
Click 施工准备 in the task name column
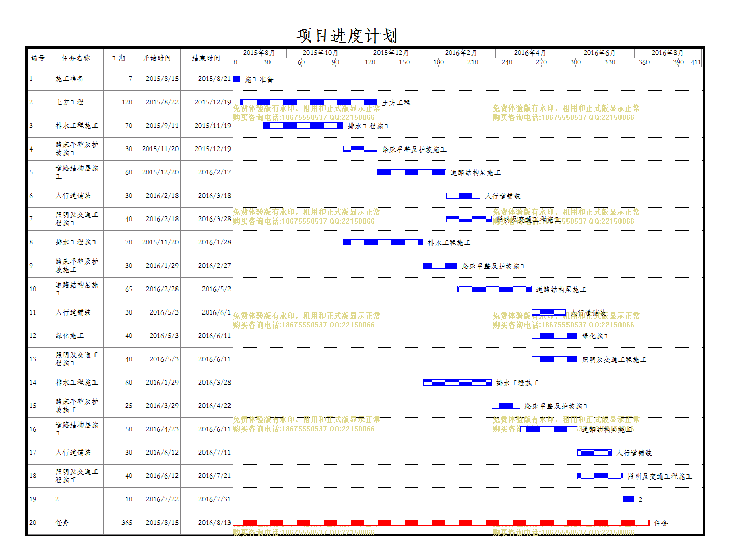(70, 79)
